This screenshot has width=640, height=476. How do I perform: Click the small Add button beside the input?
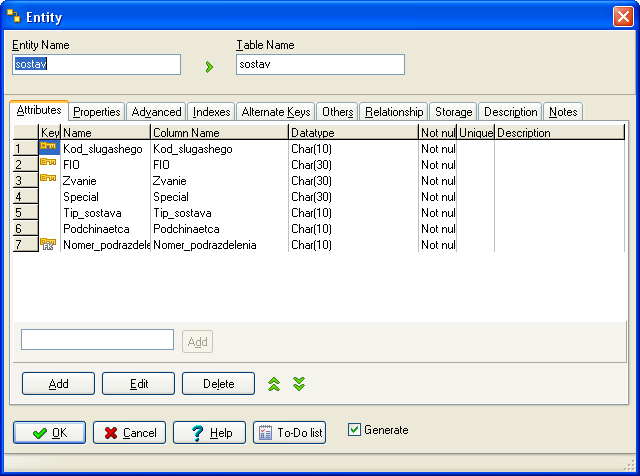(198, 341)
